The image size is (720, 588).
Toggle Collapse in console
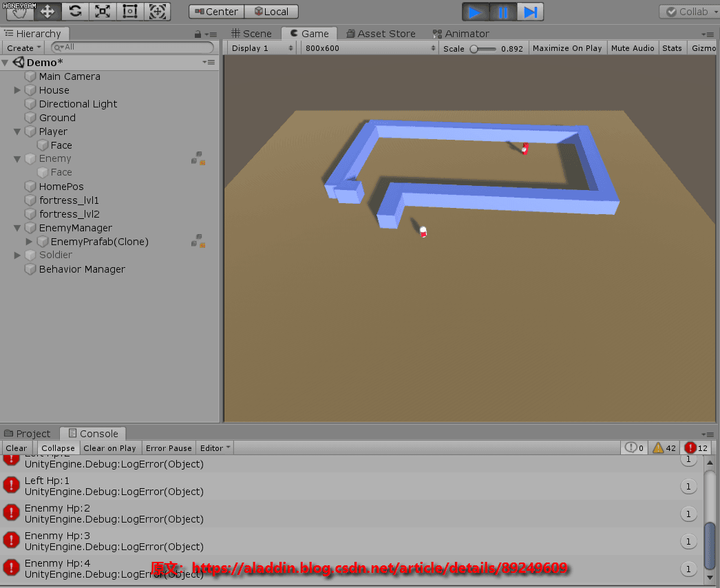click(58, 448)
